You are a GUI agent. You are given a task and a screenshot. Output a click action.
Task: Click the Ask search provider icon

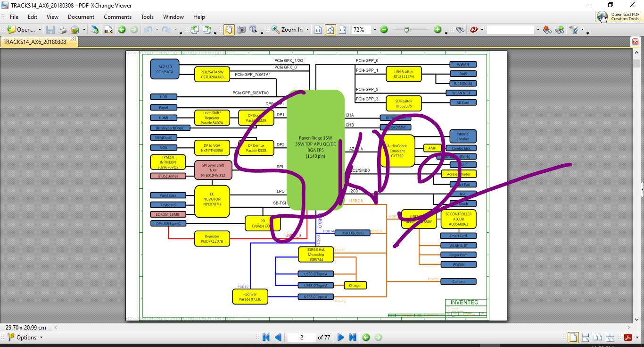click(473, 30)
